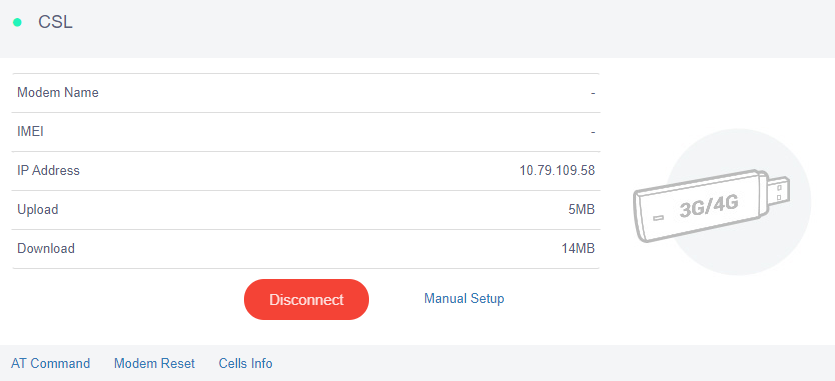The image size is (835, 381).
Task: Click the green connection status dot
Action: [18, 22]
